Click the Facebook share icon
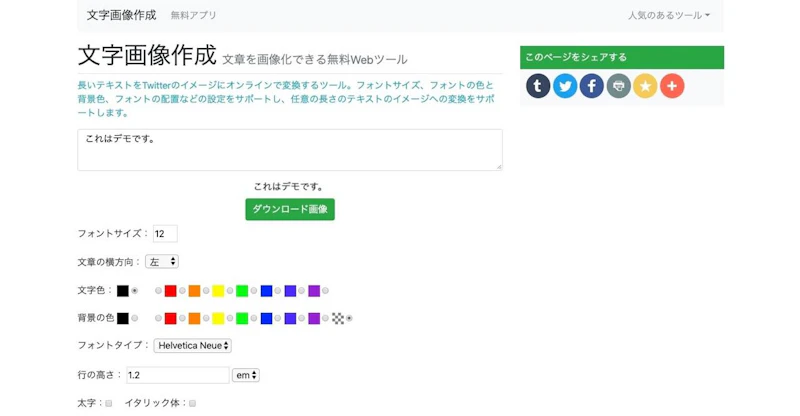800x416 pixels. pos(592,87)
